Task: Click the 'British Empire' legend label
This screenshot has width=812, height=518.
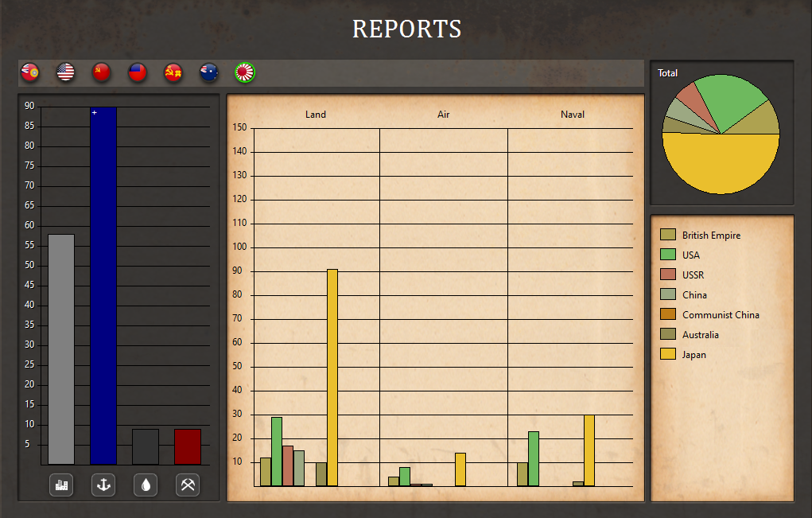Action: 711,236
